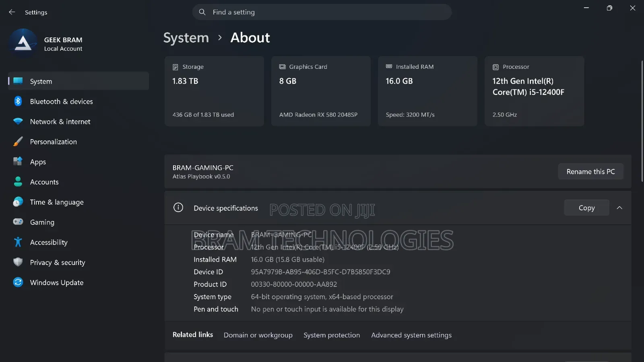
Task: Click the Device ID value 95A7979B
Action: pos(320,272)
